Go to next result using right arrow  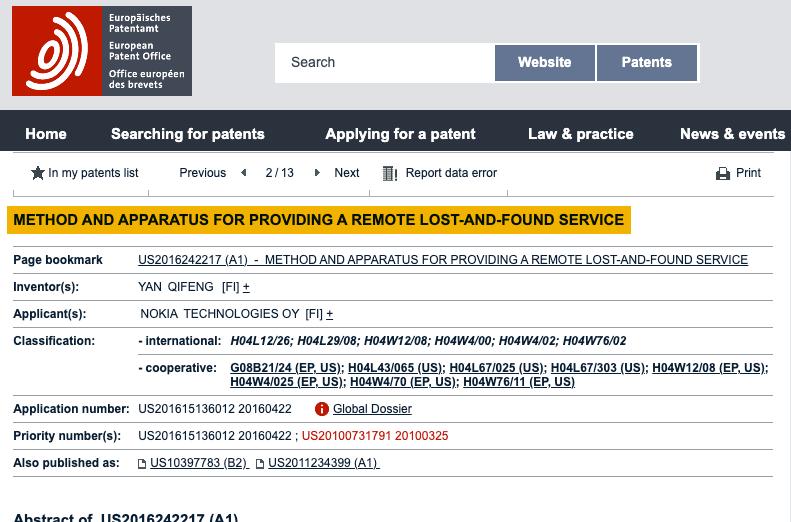click(x=317, y=173)
